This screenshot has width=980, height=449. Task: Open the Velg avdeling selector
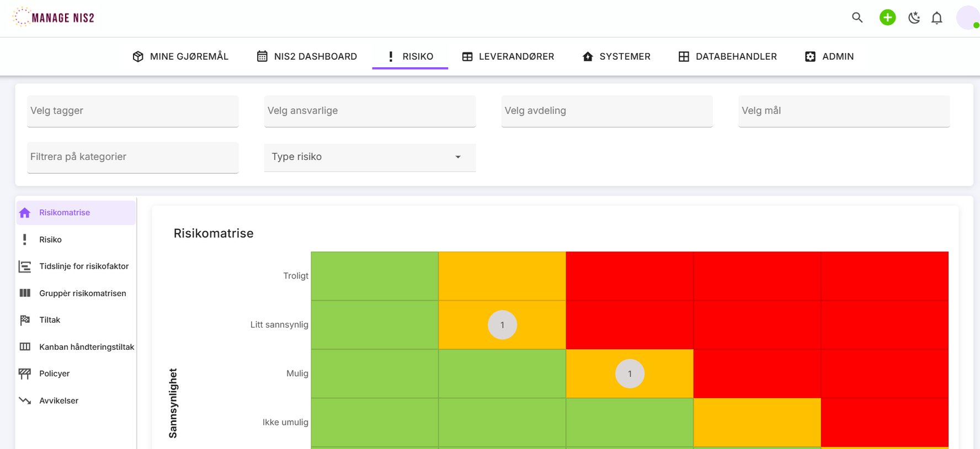point(606,111)
